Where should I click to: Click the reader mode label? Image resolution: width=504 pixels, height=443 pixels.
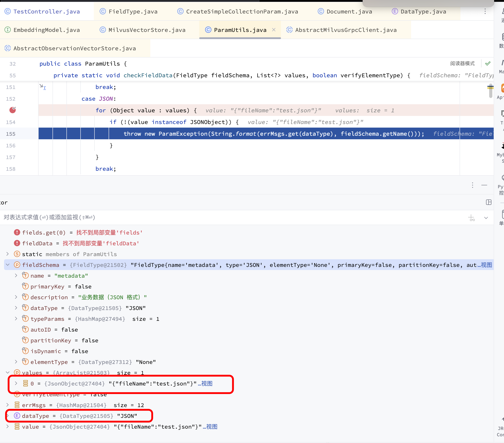462,64
